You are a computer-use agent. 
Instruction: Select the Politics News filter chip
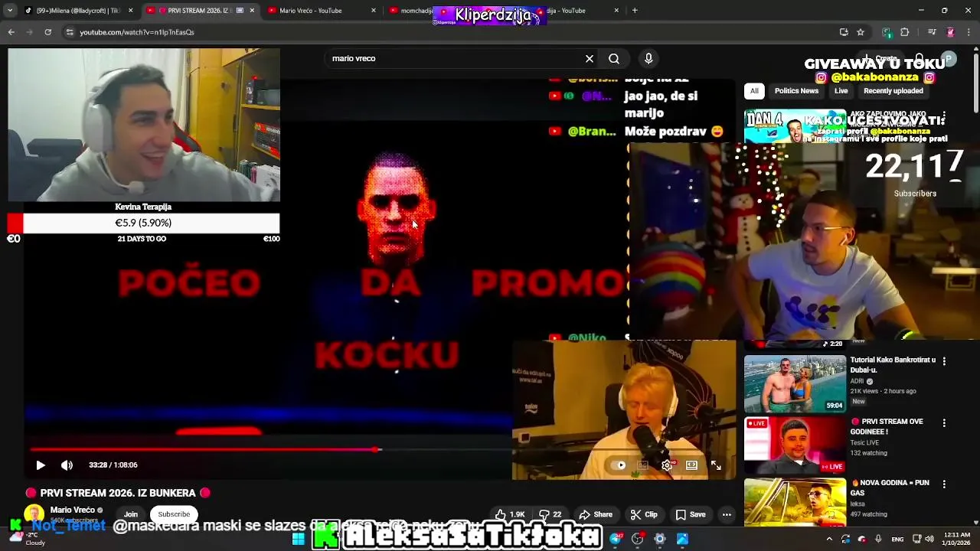point(796,90)
